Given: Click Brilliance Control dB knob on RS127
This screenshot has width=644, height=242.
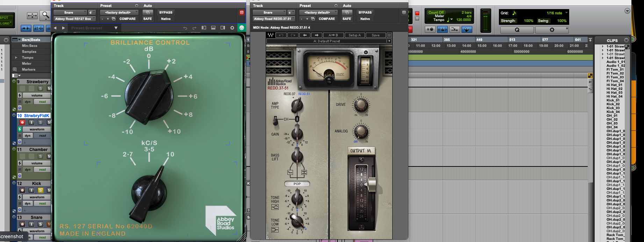Looking at the screenshot, I should click(149, 96).
